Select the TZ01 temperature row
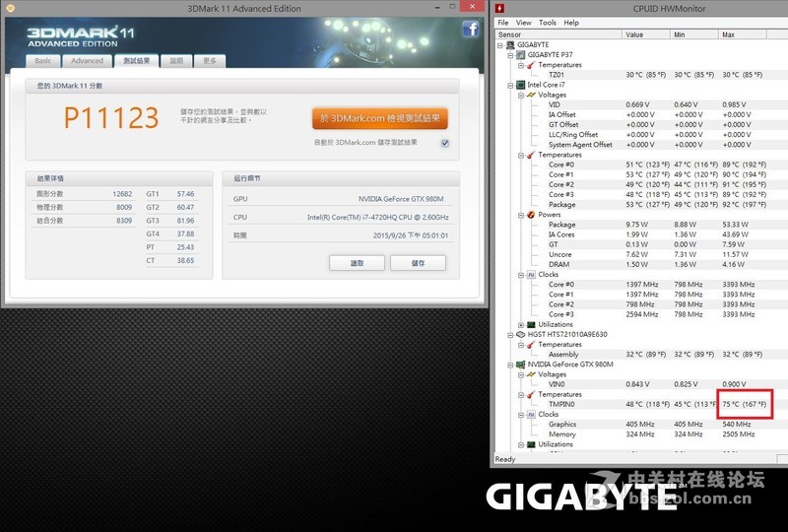The height and width of the screenshot is (532, 788). [642, 75]
